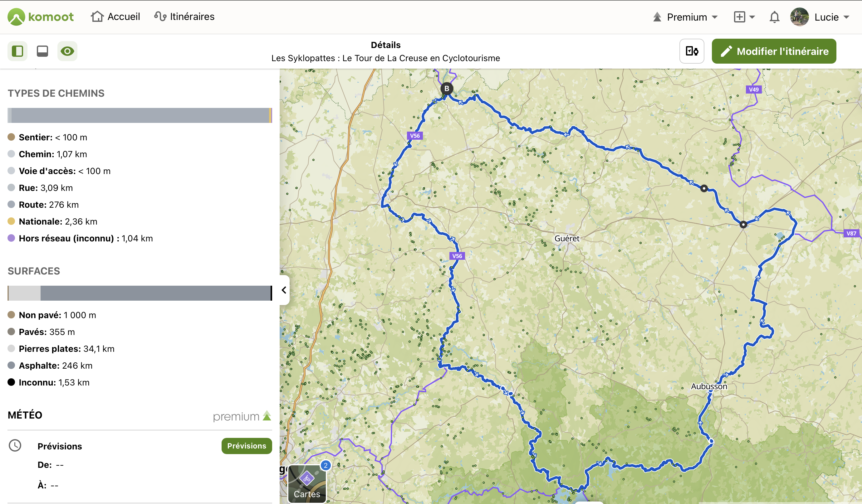Click the green Prévisions button
Viewport: 862px width, 504px height.
(246, 446)
